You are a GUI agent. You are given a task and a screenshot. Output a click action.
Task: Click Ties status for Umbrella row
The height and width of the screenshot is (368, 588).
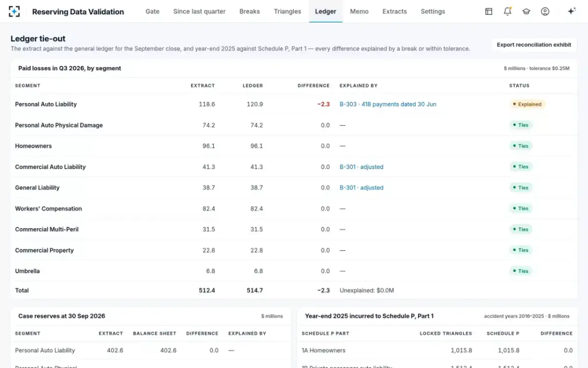click(x=520, y=271)
